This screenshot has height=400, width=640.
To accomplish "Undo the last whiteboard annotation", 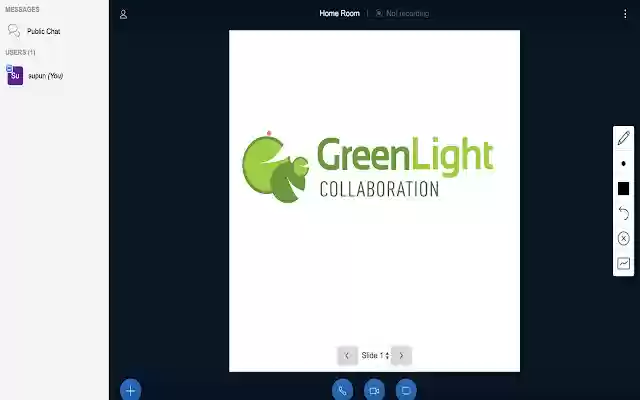I will pyautogui.click(x=623, y=213).
